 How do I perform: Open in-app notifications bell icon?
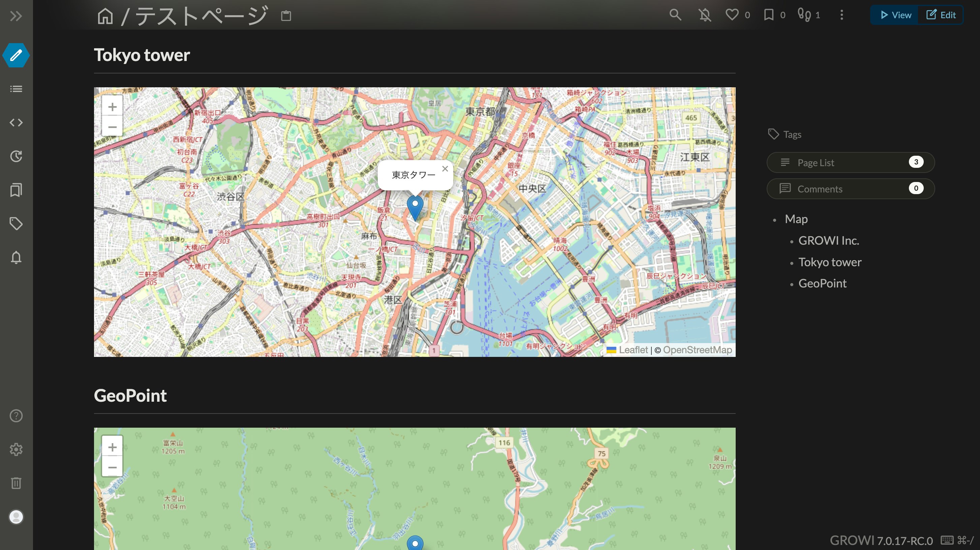pyautogui.click(x=16, y=257)
